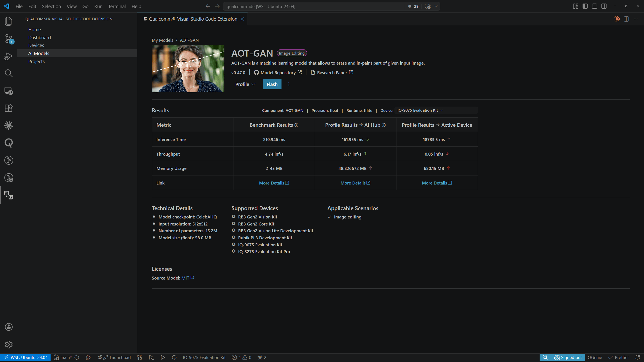
Task: Open Launchpad in the status bar
Action: [114, 357]
